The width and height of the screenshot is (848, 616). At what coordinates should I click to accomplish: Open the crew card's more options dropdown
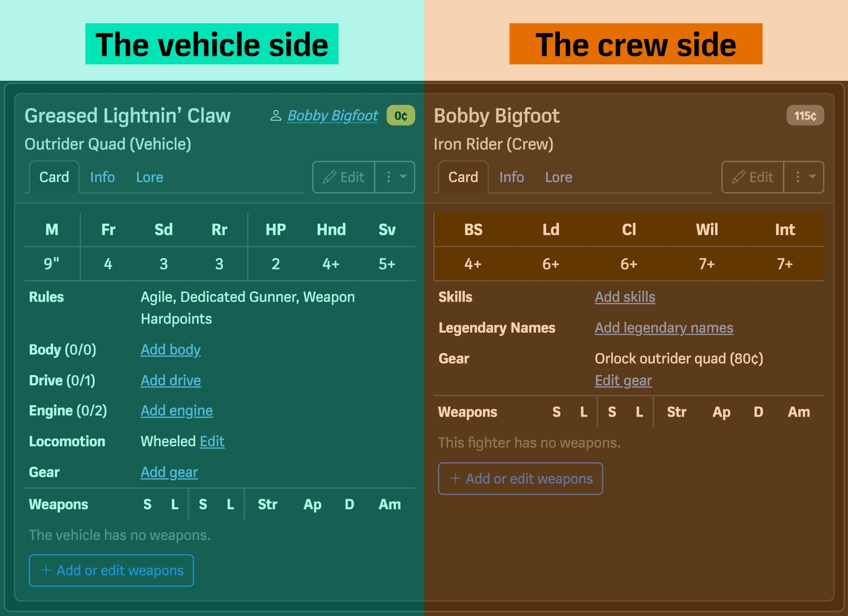pos(804,177)
